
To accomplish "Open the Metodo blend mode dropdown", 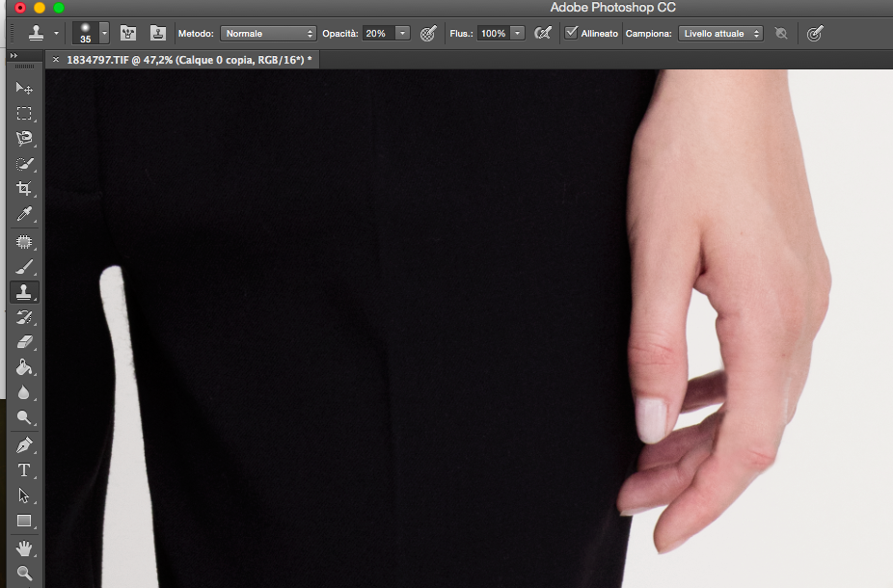I will (268, 33).
